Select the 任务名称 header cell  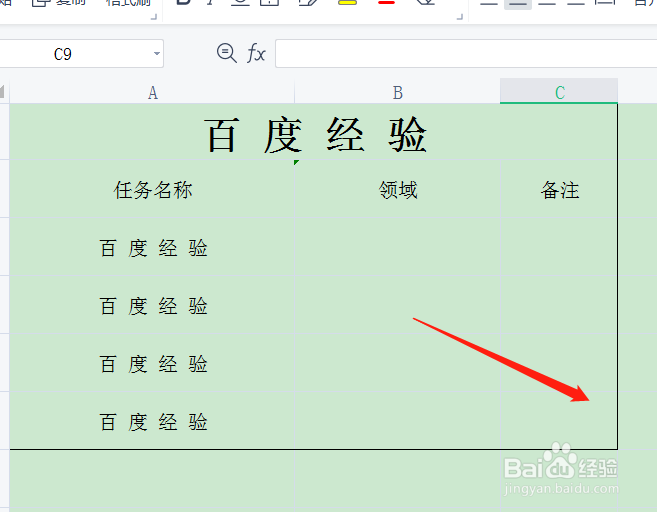coord(152,189)
